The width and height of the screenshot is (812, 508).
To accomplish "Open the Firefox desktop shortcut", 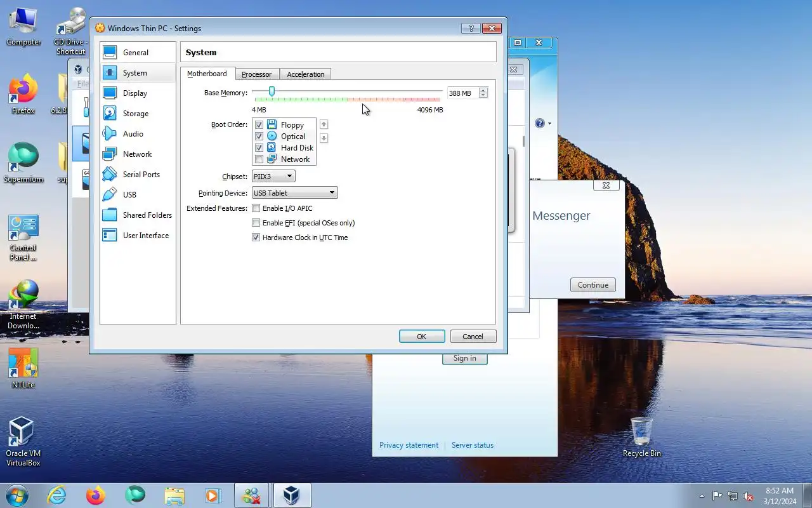I will 23,95.
